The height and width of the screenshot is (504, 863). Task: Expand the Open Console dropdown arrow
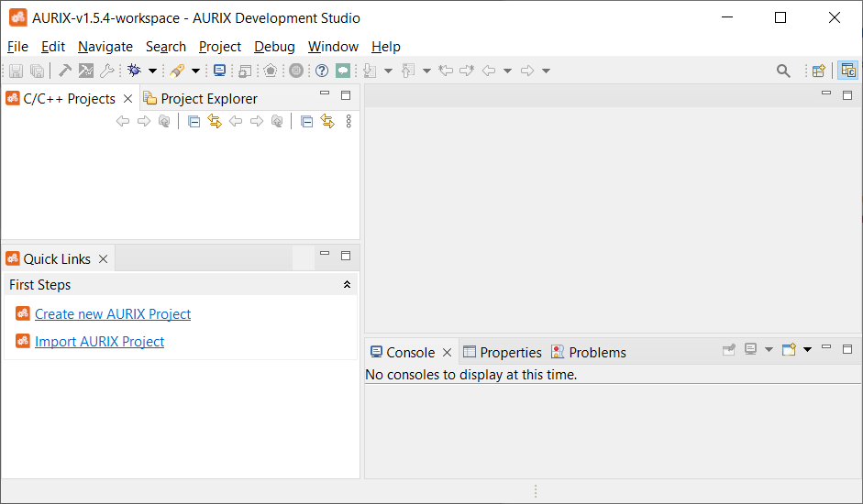[807, 350]
